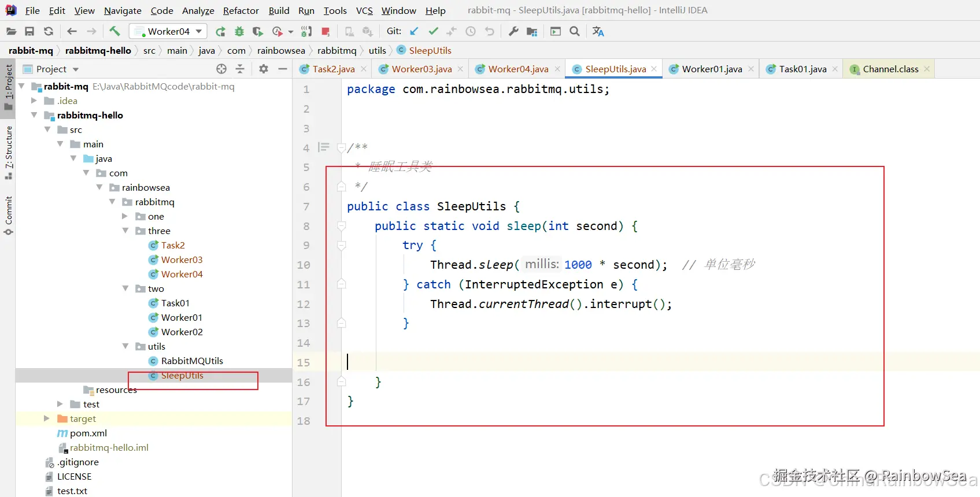The height and width of the screenshot is (497, 980).
Task: Build project with the hammer icon
Action: coord(114,31)
